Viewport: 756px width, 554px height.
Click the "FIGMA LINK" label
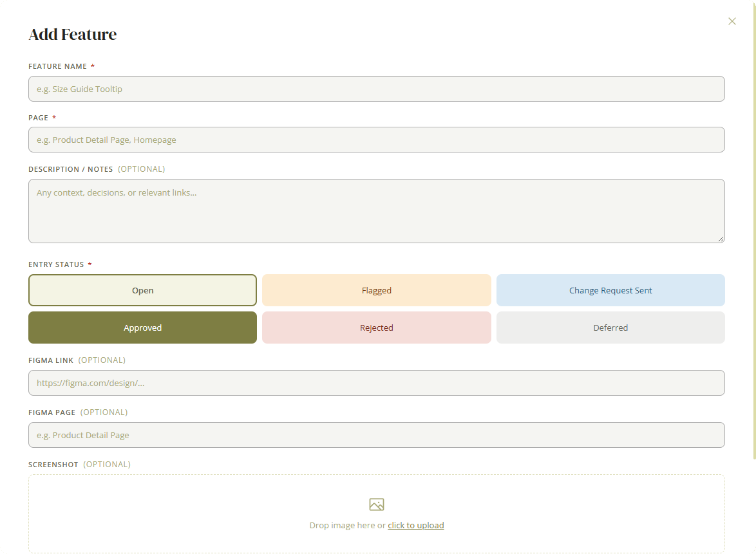pos(51,360)
